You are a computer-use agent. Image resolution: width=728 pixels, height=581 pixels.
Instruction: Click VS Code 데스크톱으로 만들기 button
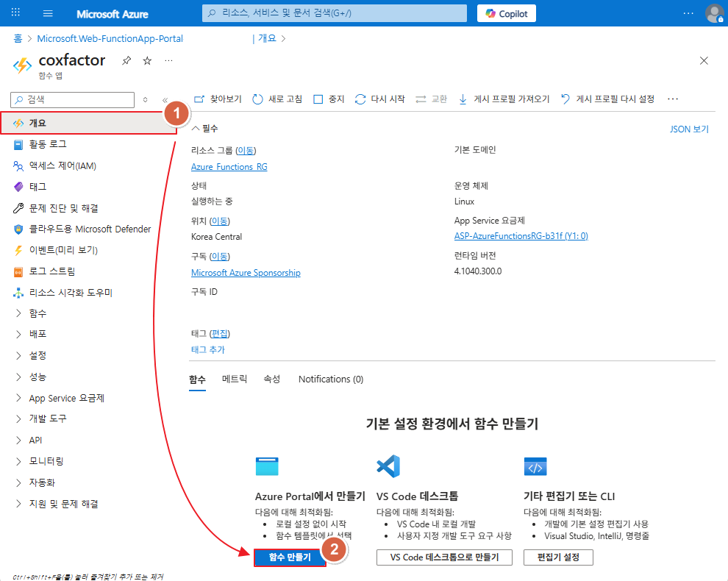444,557
